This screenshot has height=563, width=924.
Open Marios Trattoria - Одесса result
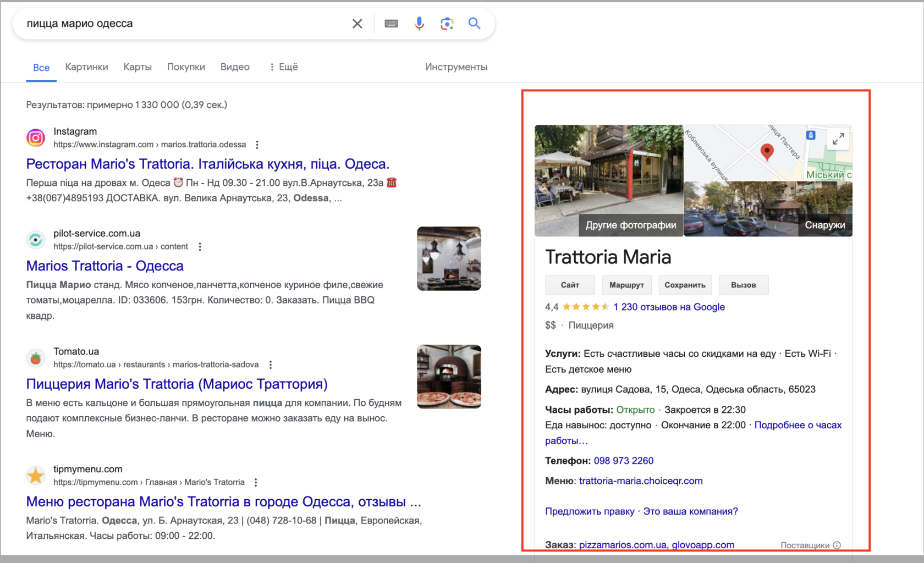105,266
